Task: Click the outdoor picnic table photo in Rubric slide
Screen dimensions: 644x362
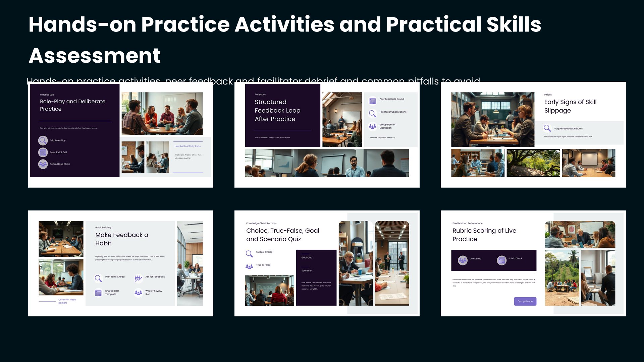Action: (x=562, y=278)
